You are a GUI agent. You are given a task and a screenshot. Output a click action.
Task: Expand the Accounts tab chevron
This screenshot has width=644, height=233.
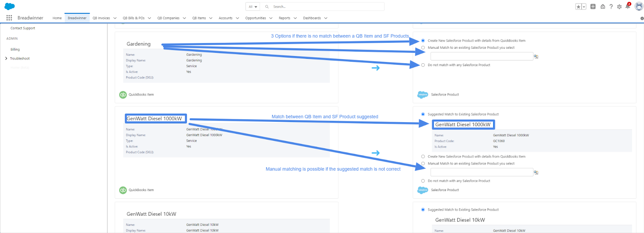click(x=237, y=18)
